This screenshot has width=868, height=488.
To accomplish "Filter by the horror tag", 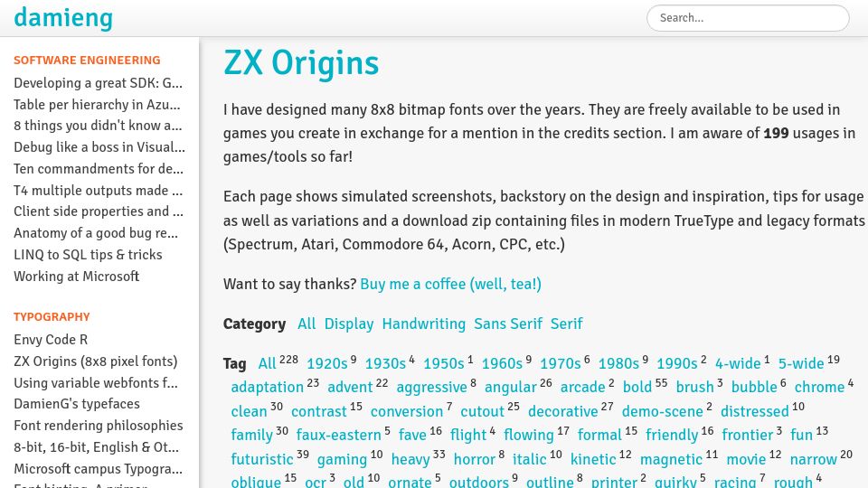I will (475, 459).
